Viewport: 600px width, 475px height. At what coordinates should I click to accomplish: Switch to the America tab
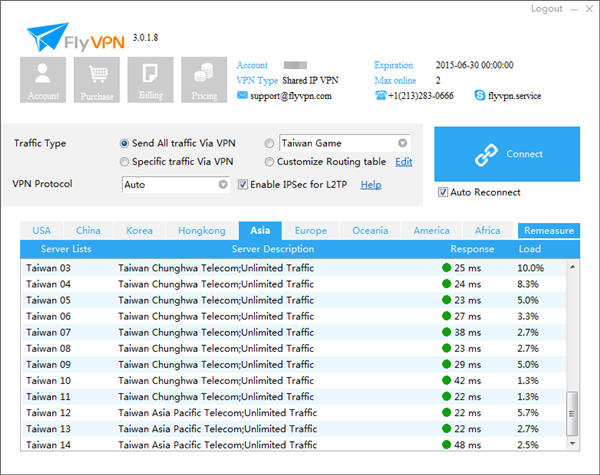tap(432, 230)
